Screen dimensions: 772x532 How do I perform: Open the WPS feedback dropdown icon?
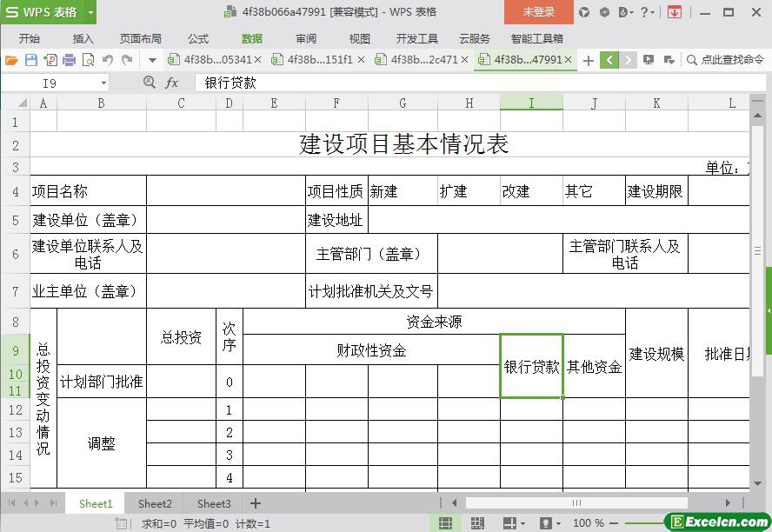point(626,12)
